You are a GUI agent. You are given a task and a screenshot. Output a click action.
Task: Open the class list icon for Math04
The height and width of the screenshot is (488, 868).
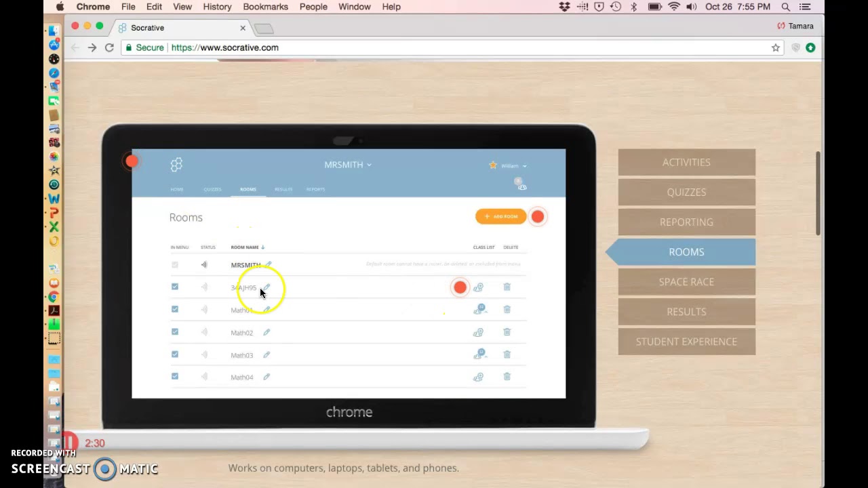click(x=478, y=377)
